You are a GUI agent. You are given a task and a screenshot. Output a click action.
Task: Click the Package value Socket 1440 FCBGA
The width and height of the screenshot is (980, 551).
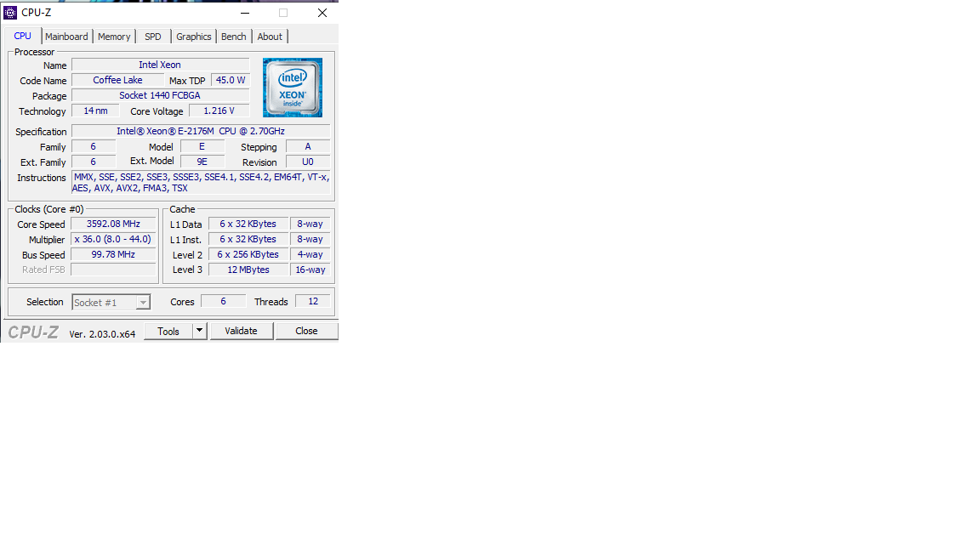(x=160, y=95)
